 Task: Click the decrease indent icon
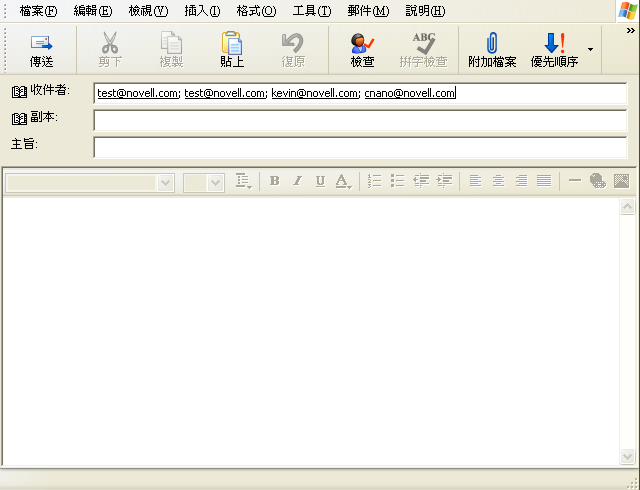click(421, 180)
